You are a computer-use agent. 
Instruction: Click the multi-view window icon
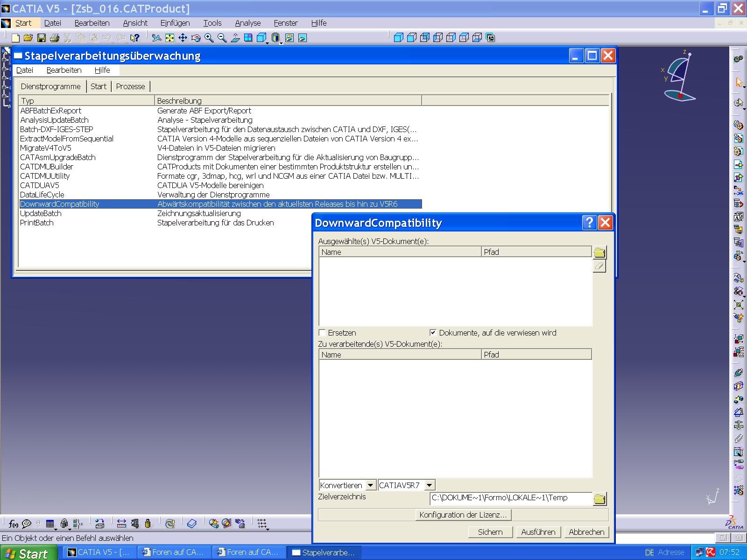coord(248,38)
